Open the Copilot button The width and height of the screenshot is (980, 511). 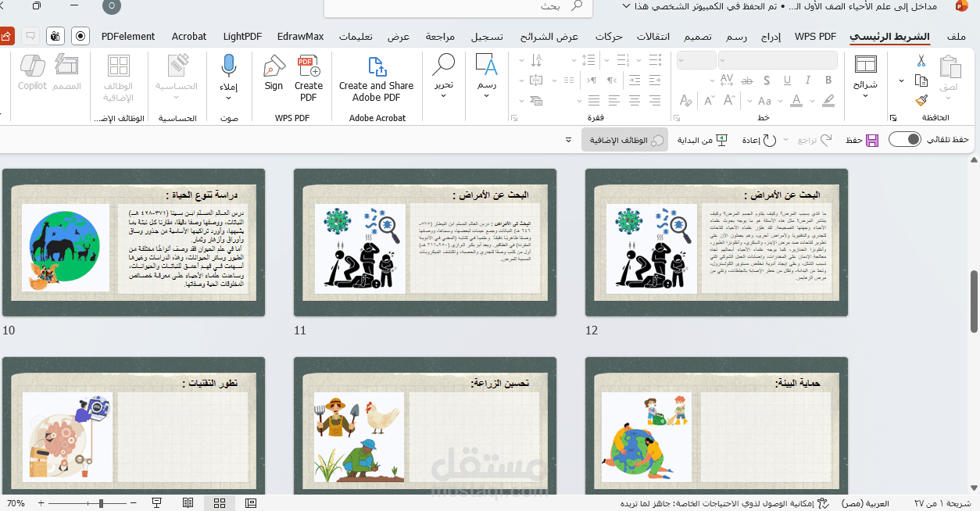(x=33, y=73)
